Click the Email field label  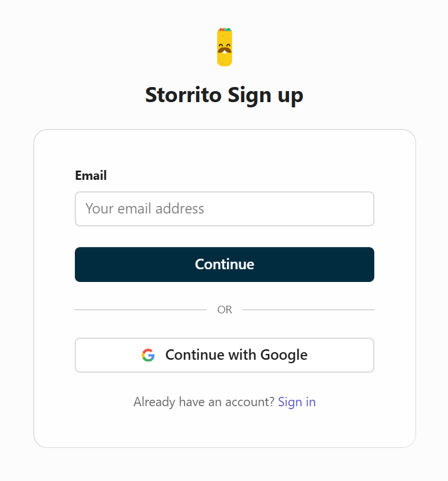click(x=91, y=175)
